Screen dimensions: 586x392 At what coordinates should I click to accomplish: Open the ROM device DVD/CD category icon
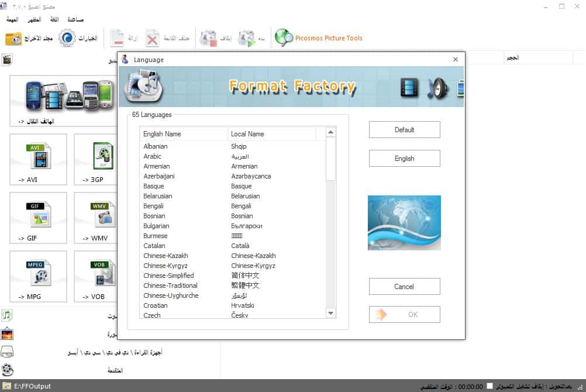[7, 352]
